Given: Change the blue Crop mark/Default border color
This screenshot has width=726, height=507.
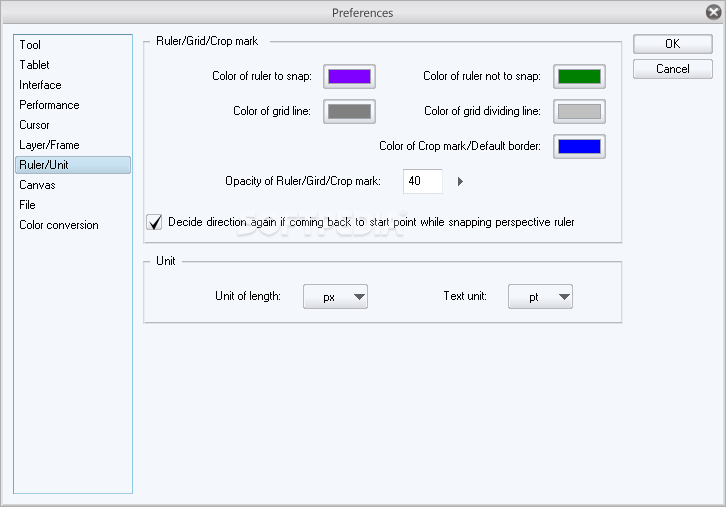Looking at the screenshot, I should click(x=579, y=146).
